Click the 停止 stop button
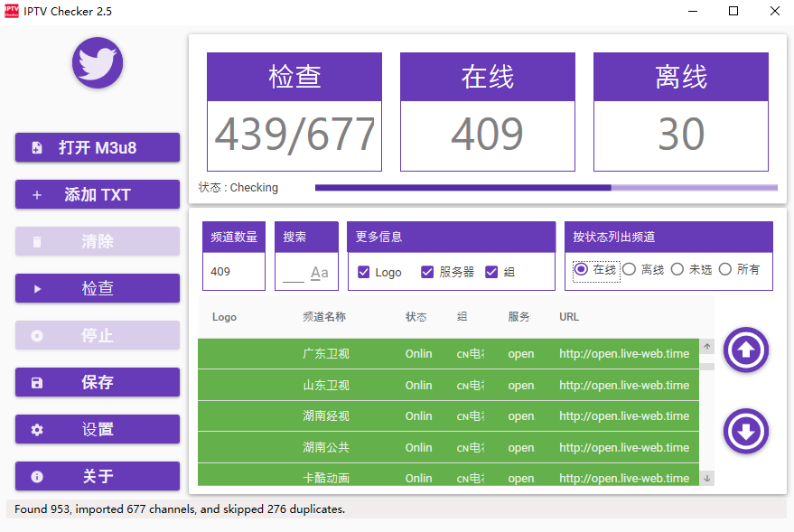The width and height of the screenshot is (794, 532). click(x=98, y=335)
